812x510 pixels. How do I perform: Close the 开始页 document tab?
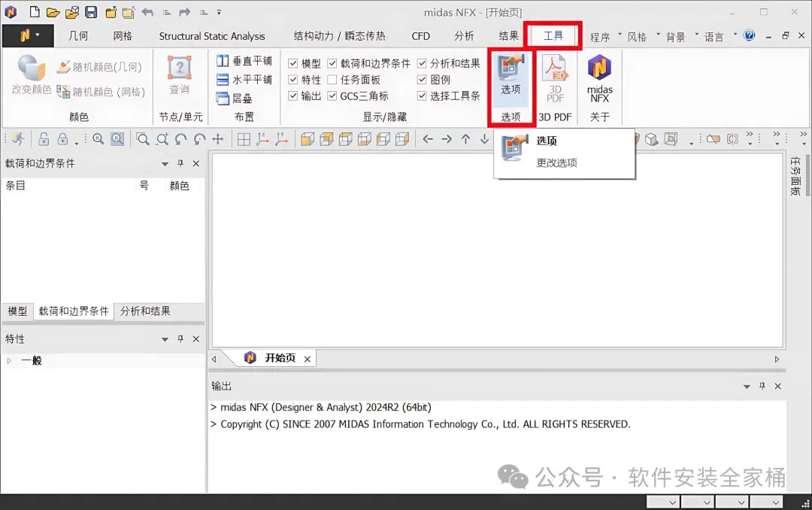pyautogui.click(x=307, y=359)
